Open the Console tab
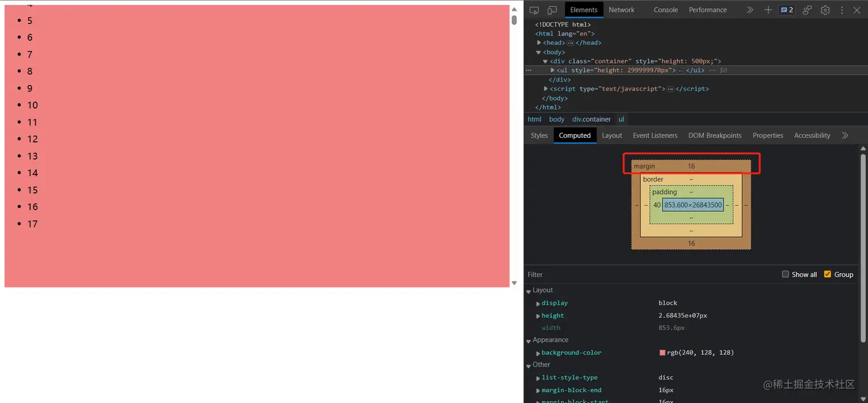Image resolution: width=868 pixels, height=403 pixels. (x=666, y=10)
